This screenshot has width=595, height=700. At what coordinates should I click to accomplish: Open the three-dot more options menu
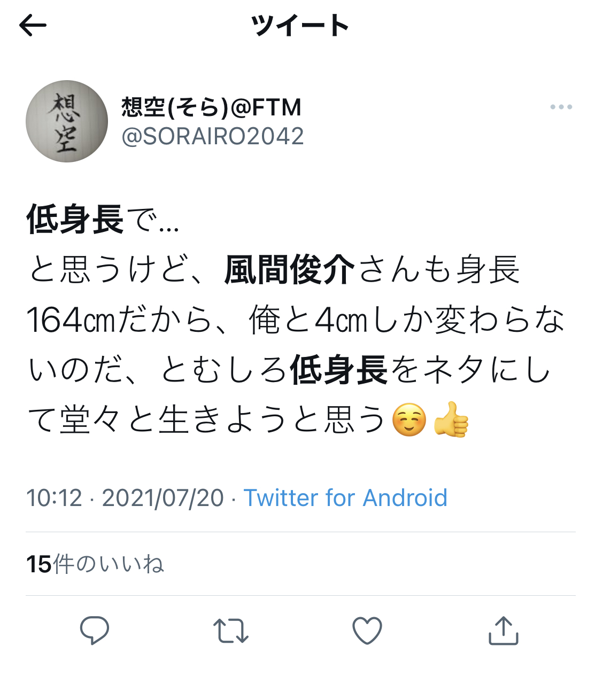coord(561,107)
